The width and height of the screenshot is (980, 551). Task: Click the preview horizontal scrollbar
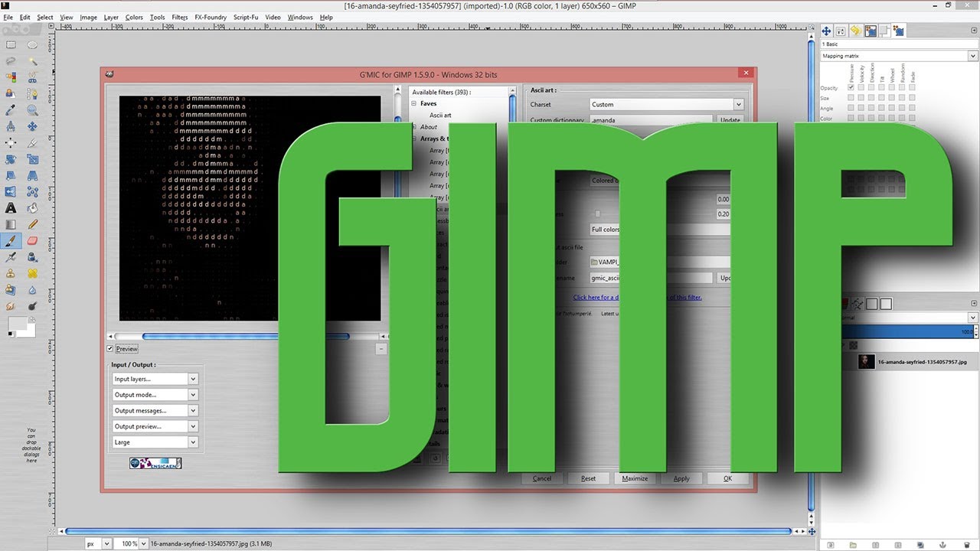click(x=247, y=336)
